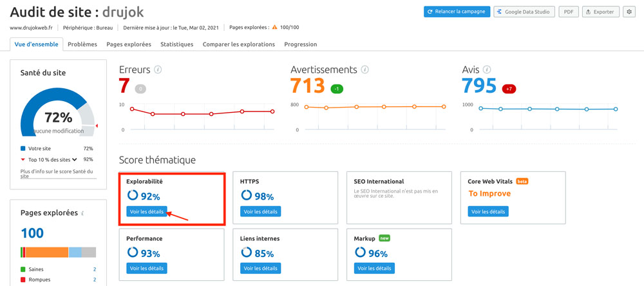Open the Pages explorées tab
Viewport: 644px width, 286px height.
tap(129, 44)
